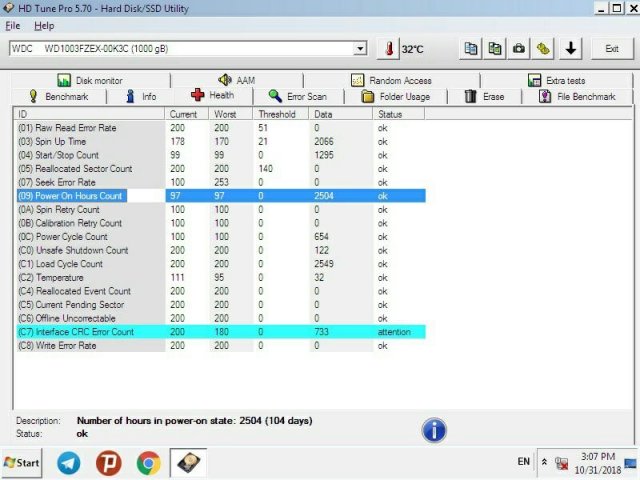
Task: Expand the drive selection dropdown
Action: click(x=360, y=49)
